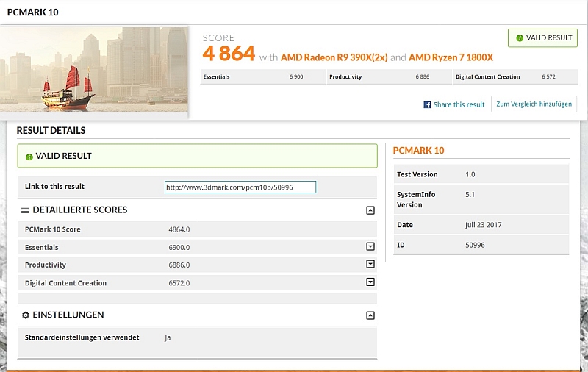Open Share this result link
This screenshot has height=372, width=588.
459,104
